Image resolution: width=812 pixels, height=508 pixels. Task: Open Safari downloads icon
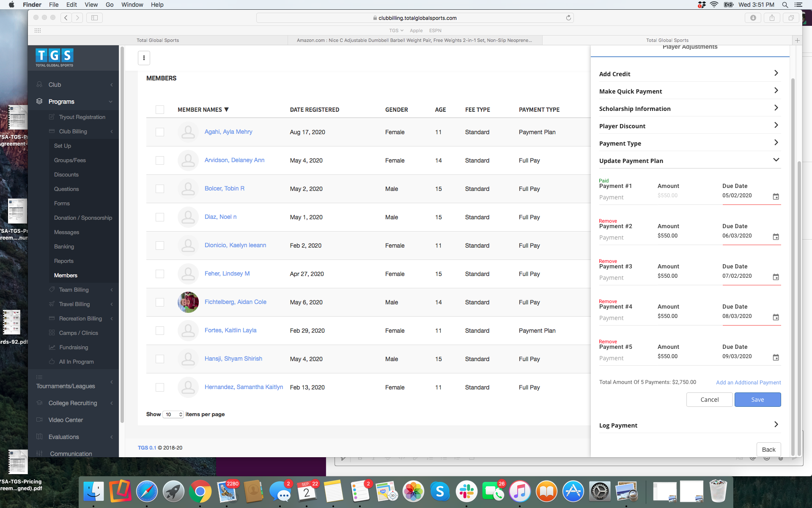click(x=753, y=18)
